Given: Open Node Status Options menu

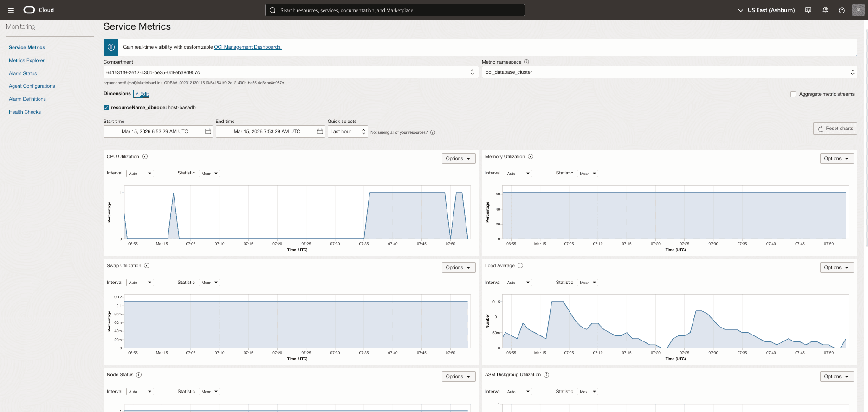Looking at the screenshot, I should point(459,377).
